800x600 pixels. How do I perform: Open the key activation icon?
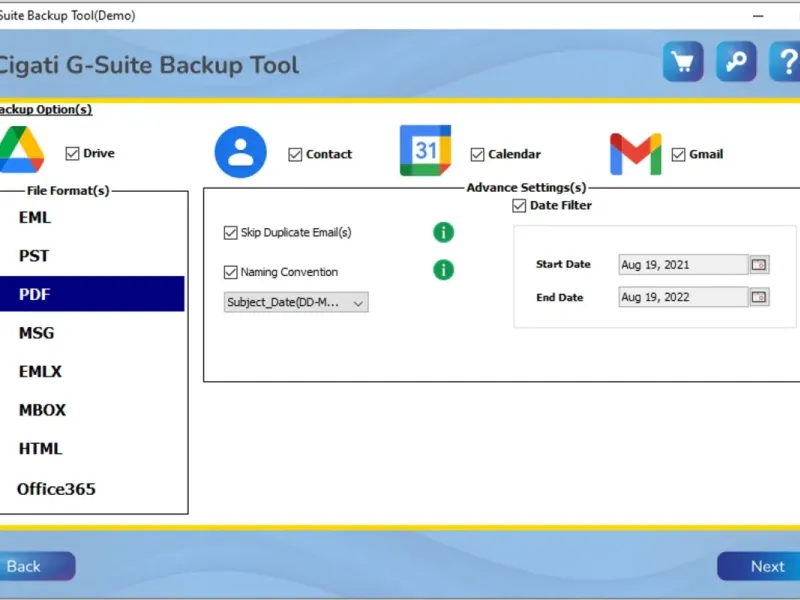(736, 62)
